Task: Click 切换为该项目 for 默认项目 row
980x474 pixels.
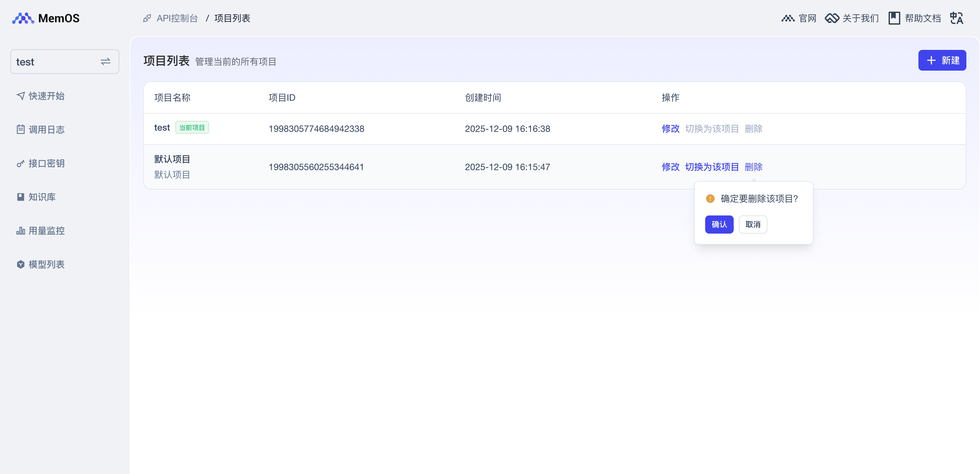Action: 711,167
